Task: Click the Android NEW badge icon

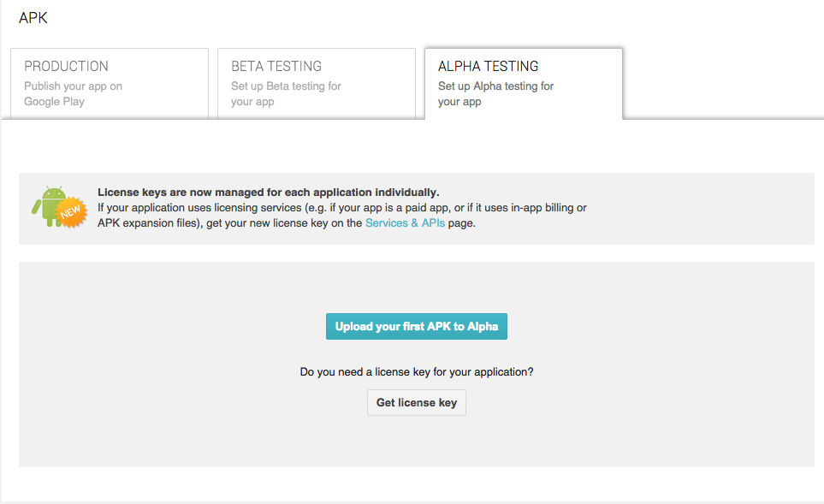Action: 59,207
